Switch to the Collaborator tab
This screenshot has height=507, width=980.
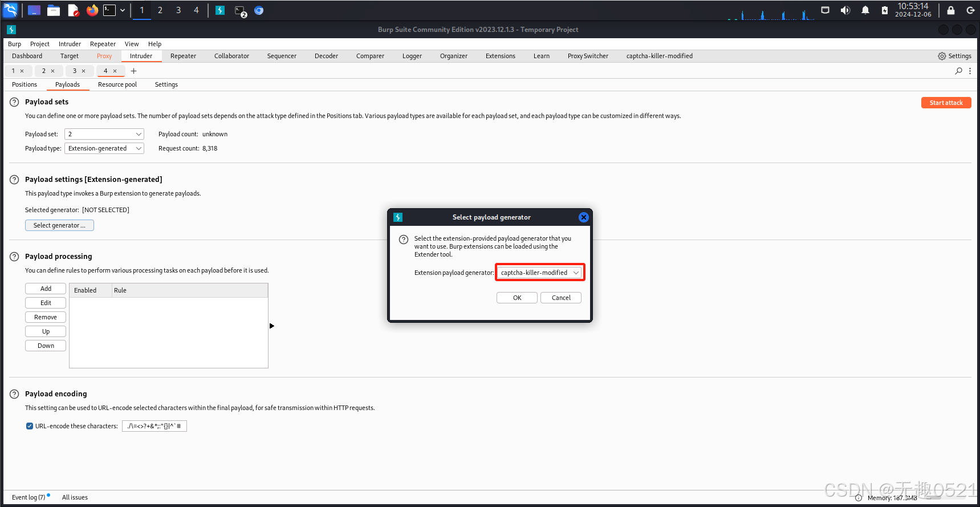coord(231,56)
